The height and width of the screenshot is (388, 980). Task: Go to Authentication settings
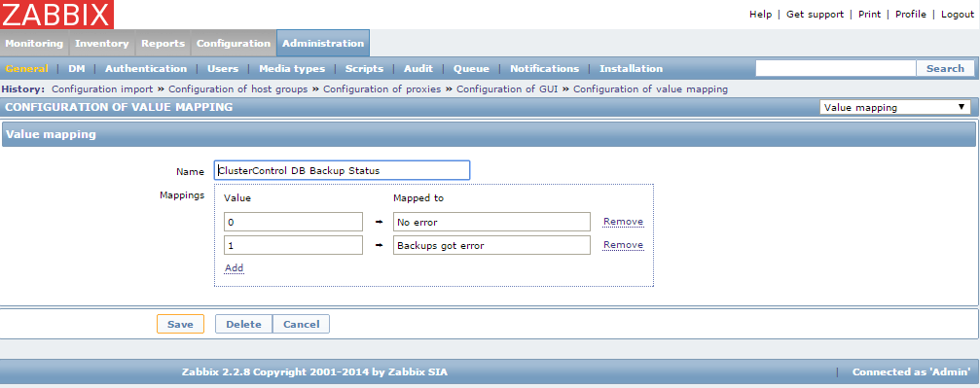[x=146, y=69]
